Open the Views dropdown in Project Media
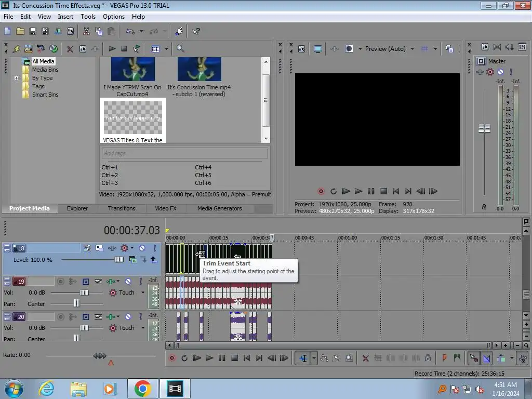 pos(166,49)
